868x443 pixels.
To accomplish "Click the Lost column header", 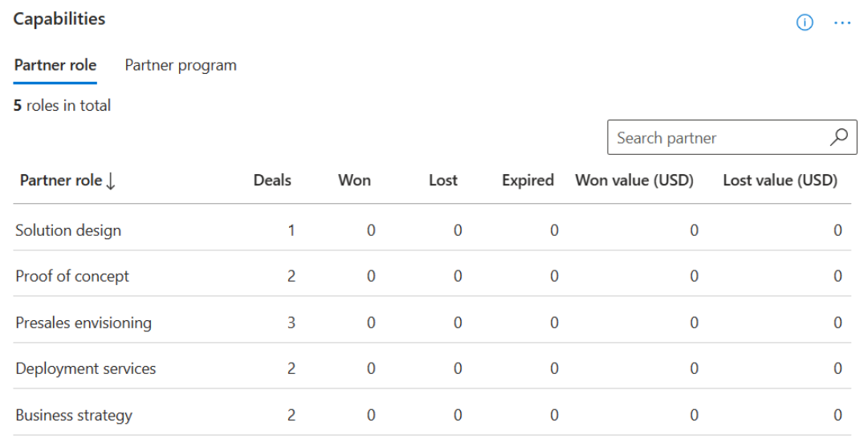I will pos(442,181).
